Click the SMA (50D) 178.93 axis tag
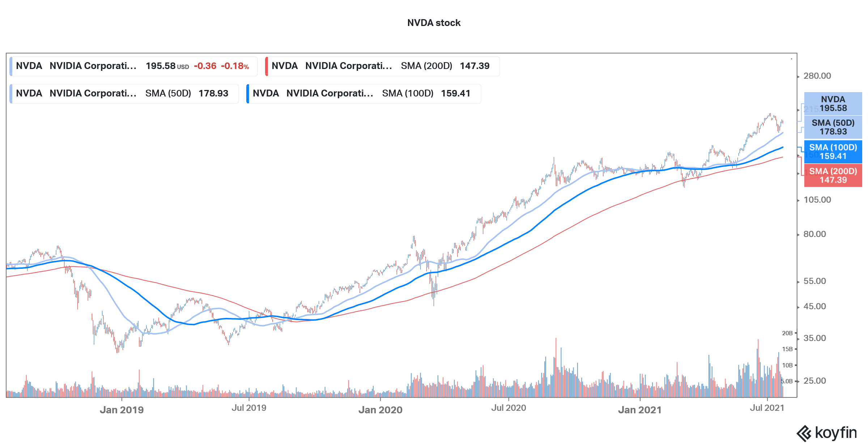868x448 pixels. tap(833, 127)
